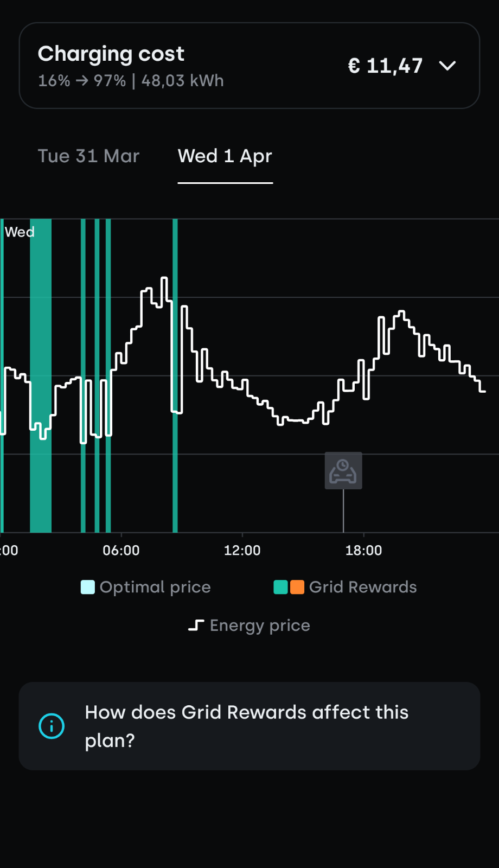499x868 pixels.
Task: Tap the Optimal price legend label
Action: click(x=155, y=587)
